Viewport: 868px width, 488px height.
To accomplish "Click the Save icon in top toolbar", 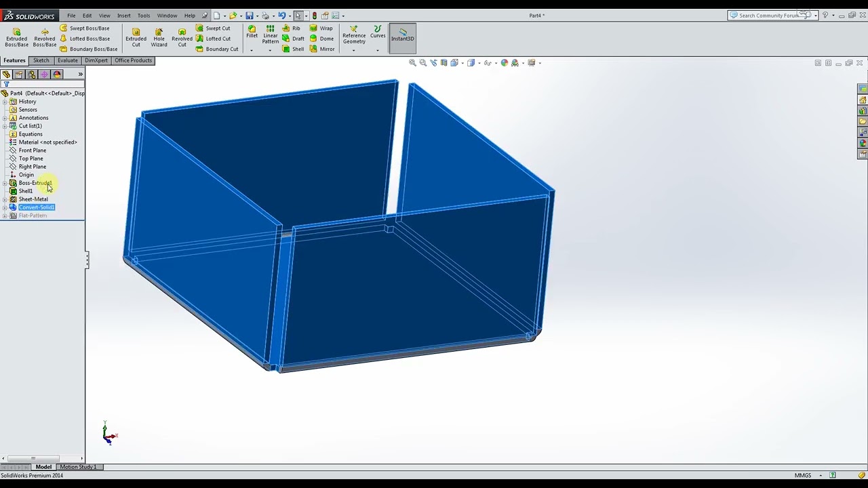I will click(x=250, y=16).
